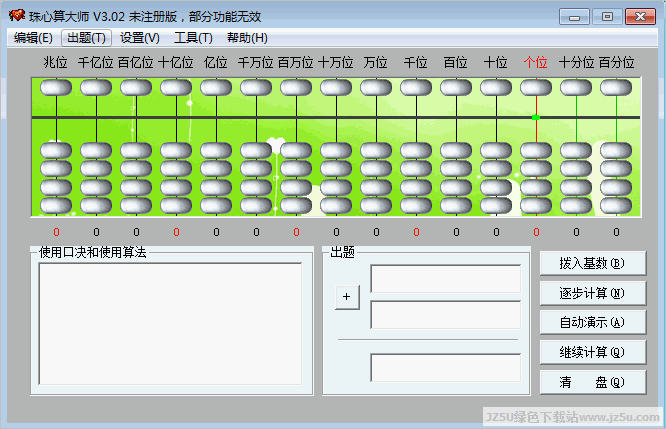
Task: Minimize the 珠心算大师 window
Action: [575, 17]
